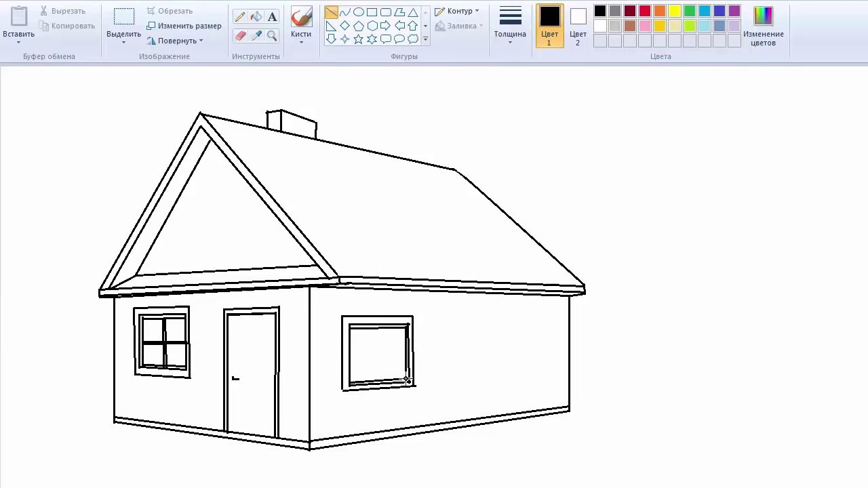
Task: Select the line shape tool
Action: click(331, 12)
